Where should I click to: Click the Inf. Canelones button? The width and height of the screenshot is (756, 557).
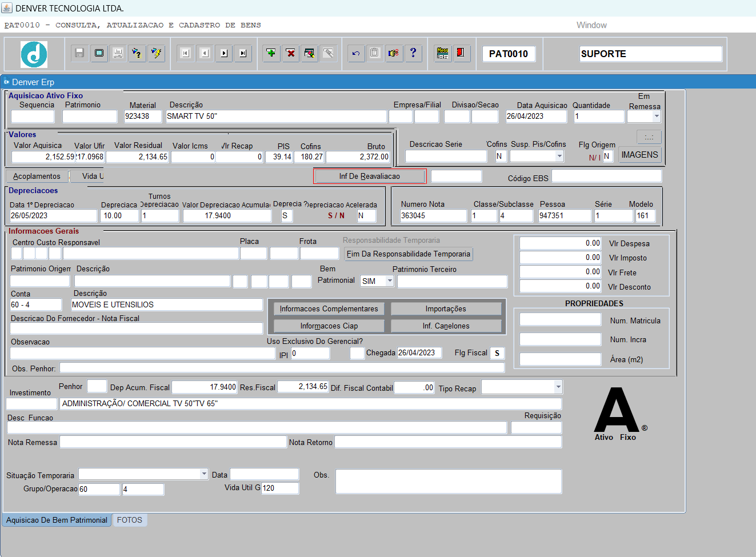446,326
